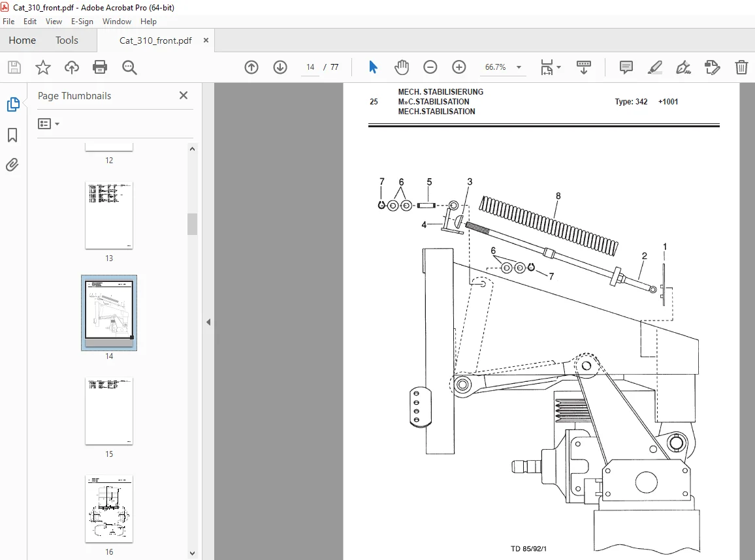Click the "TD 85/92/1" drawing label
755x560 pixels.
pyautogui.click(x=528, y=549)
